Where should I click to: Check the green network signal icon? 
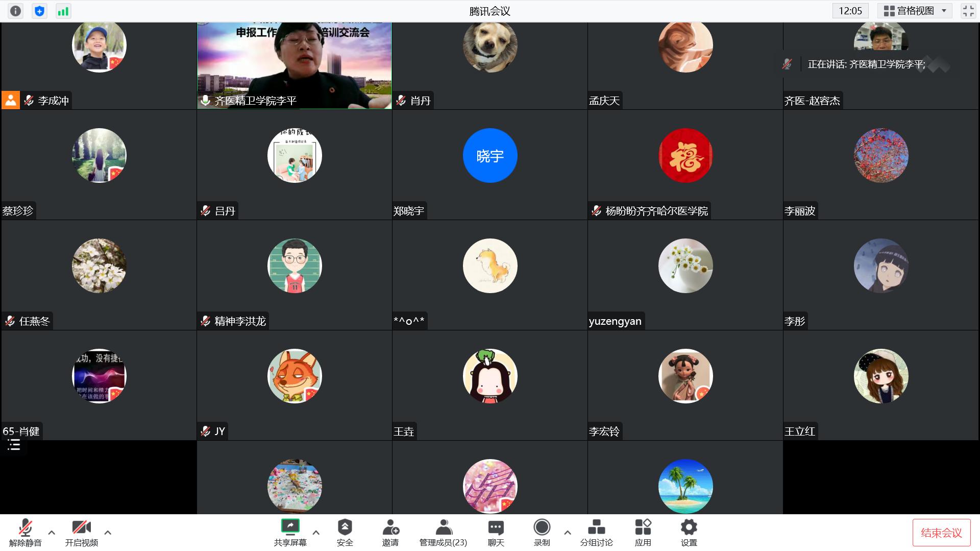click(x=63, y=11)
